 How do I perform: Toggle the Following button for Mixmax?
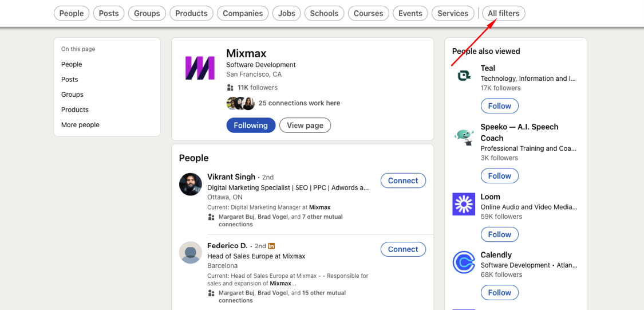251,125
